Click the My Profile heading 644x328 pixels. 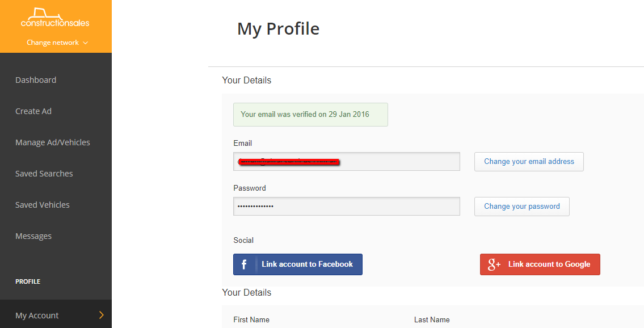tap(278, 28)
